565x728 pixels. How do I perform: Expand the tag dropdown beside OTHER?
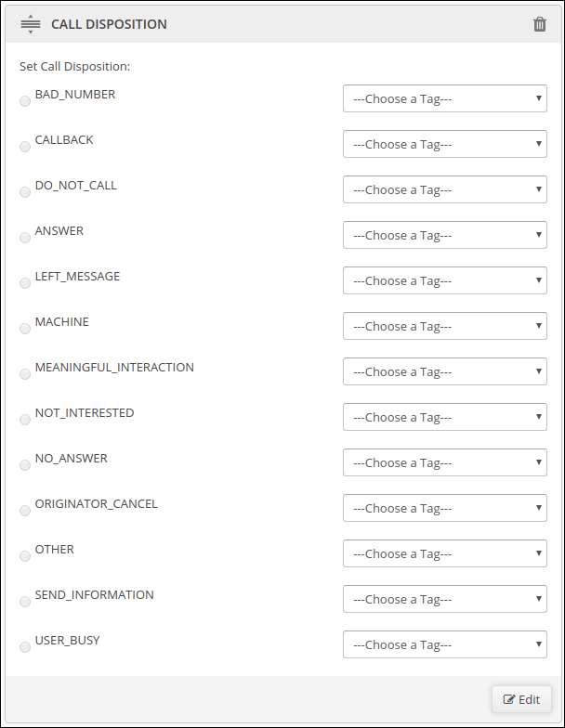click(444, 553)
